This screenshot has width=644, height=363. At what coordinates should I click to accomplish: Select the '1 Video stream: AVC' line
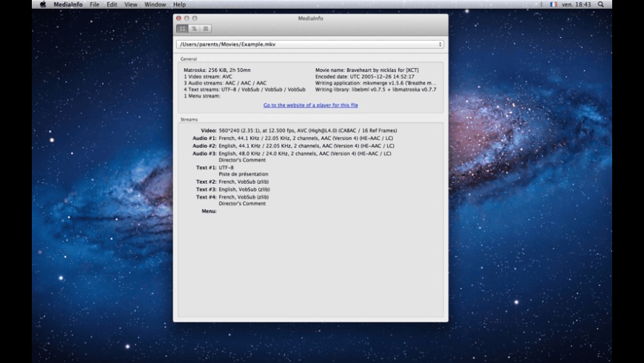pyautogui.click(x=208, y=76)
